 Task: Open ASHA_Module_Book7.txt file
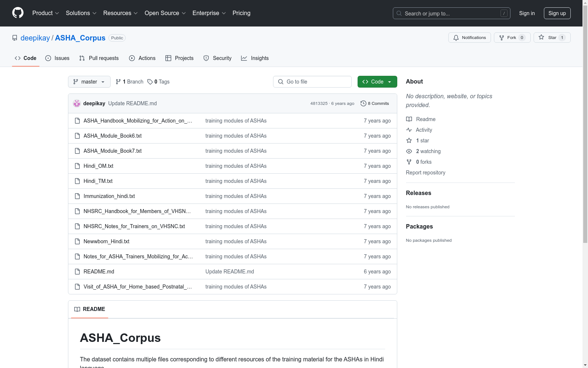[112, 151]
